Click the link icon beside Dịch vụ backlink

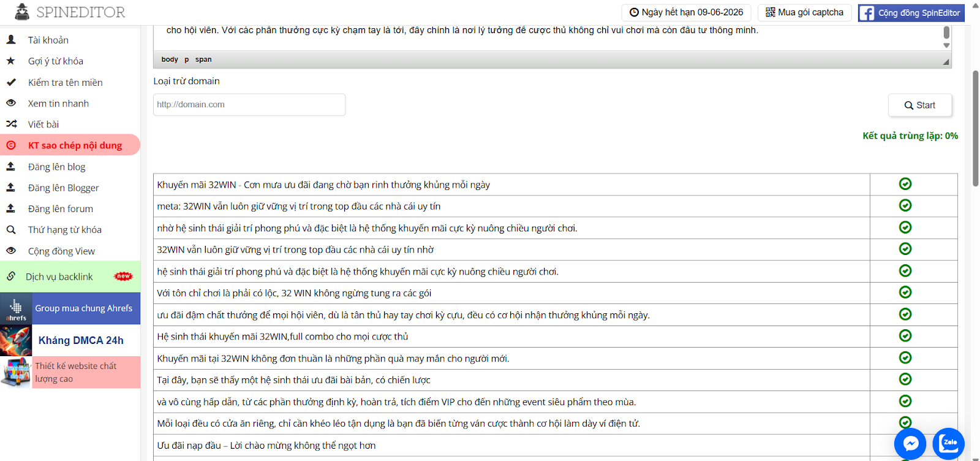pyautogui.click(x=11, y=276)
